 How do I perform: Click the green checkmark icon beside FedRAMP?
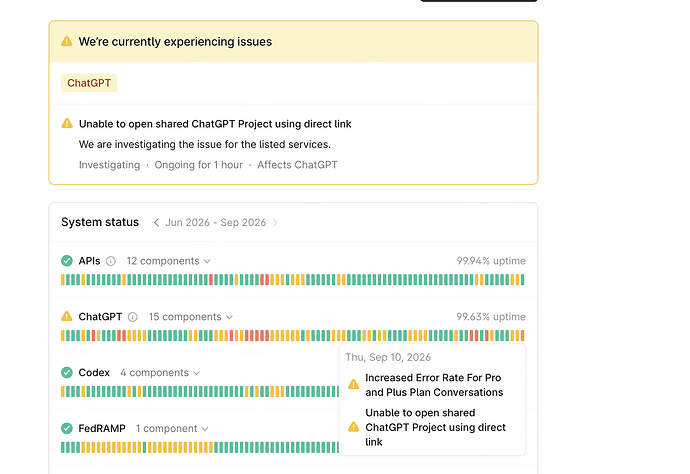[x=67, y=428]
